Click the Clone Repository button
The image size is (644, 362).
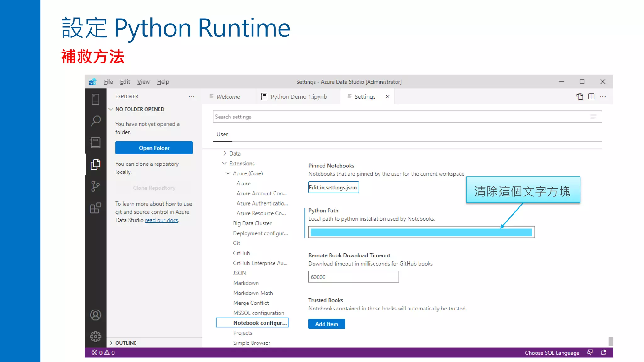coord(154,188)
